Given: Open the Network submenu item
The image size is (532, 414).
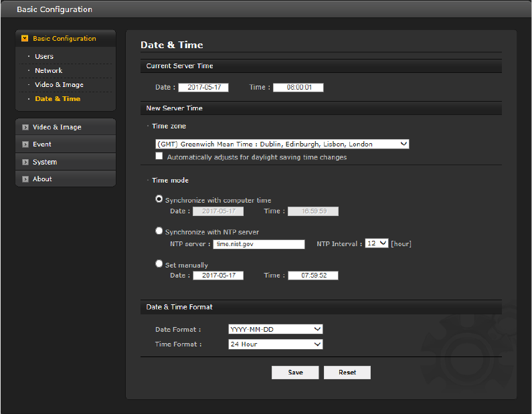Looking at the screenshot, I should tap(49, 70).
